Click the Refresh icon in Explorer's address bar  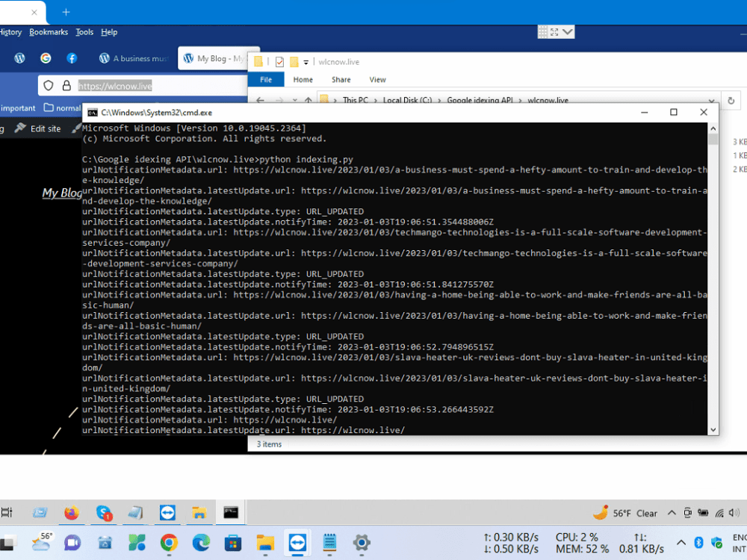[731, 100]
